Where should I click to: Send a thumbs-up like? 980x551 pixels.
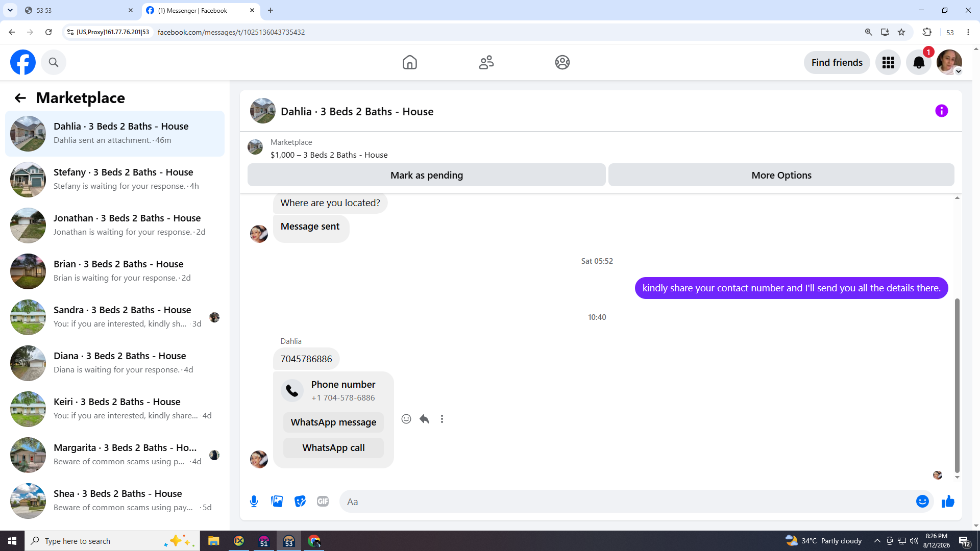(x=948, y=502)
